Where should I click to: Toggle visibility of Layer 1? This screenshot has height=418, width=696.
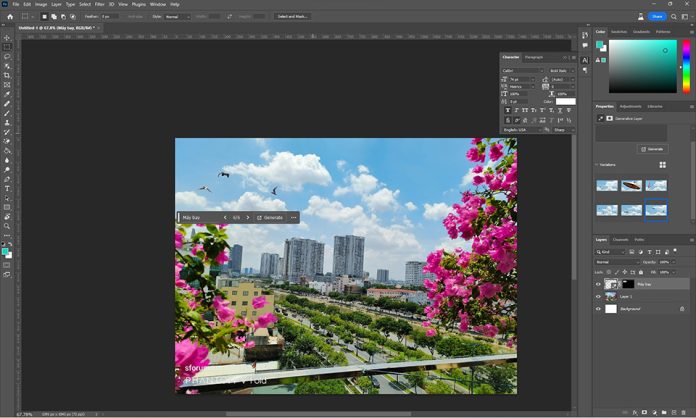pyautogui.click(x=599, y=297)
